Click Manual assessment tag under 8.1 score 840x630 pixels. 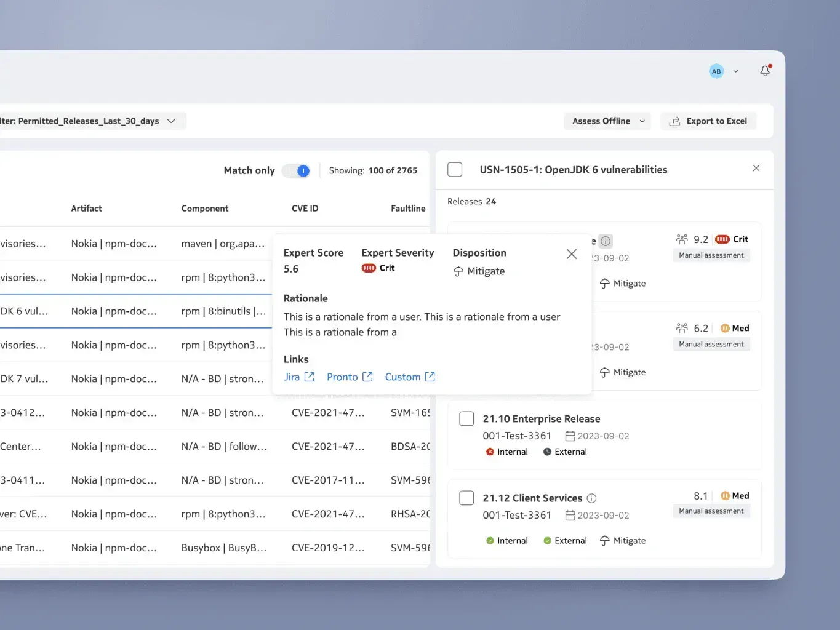711,511
